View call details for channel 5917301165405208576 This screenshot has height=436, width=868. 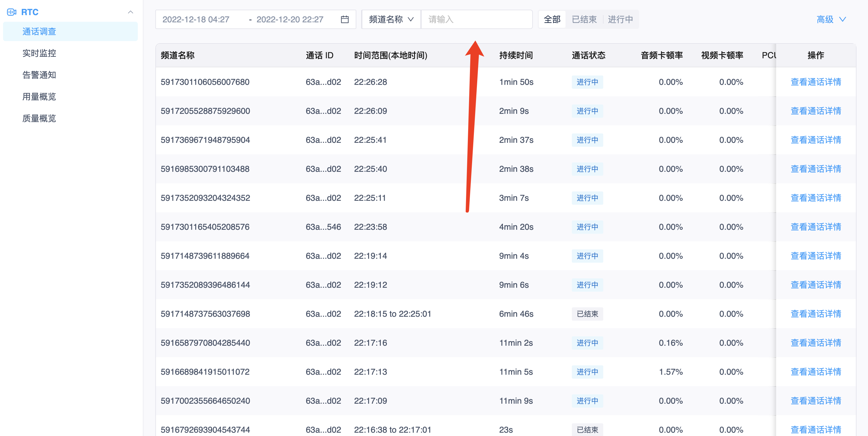click(x=815, y=227)
